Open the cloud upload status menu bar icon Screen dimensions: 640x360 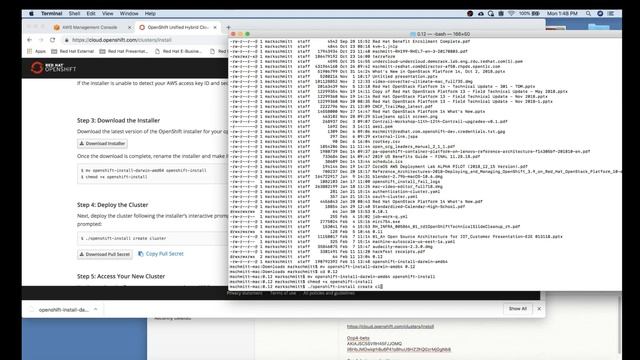pos(481,13)
